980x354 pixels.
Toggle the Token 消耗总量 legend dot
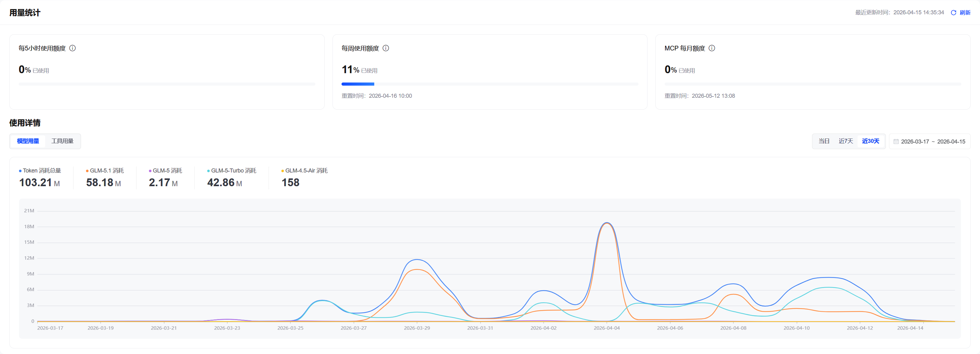20,171
